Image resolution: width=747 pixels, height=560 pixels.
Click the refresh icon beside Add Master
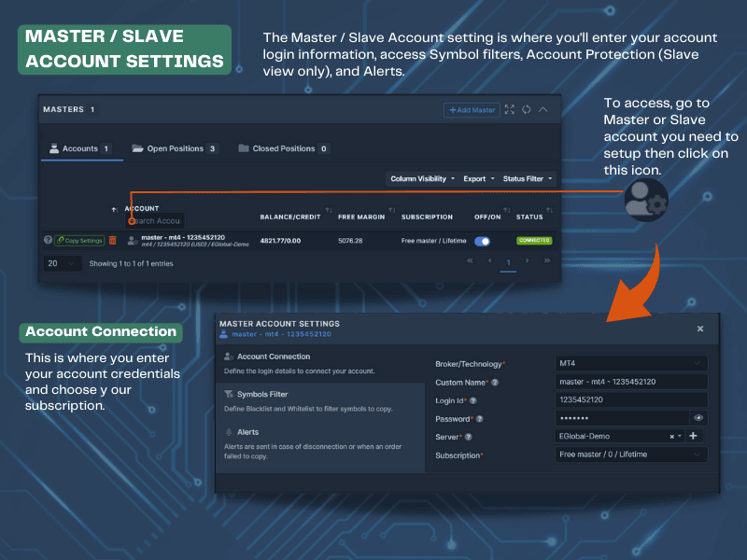527,109
